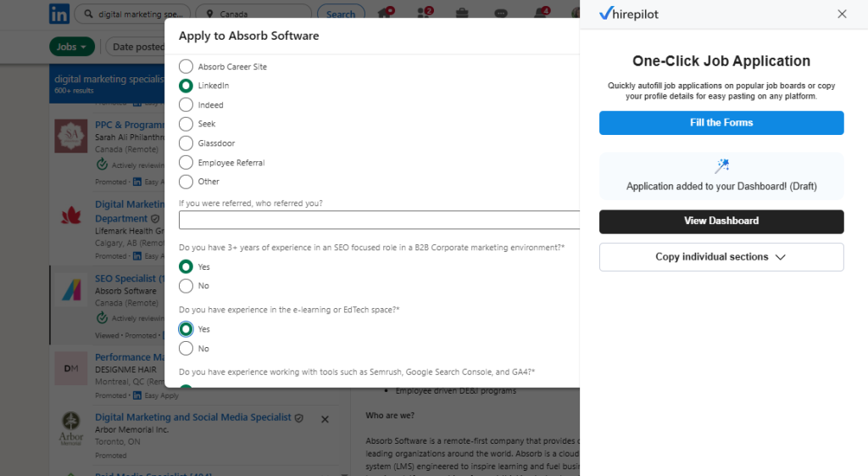
Task: Open the Jobs briefcase icon in the top bar
Action: (462, 13)
